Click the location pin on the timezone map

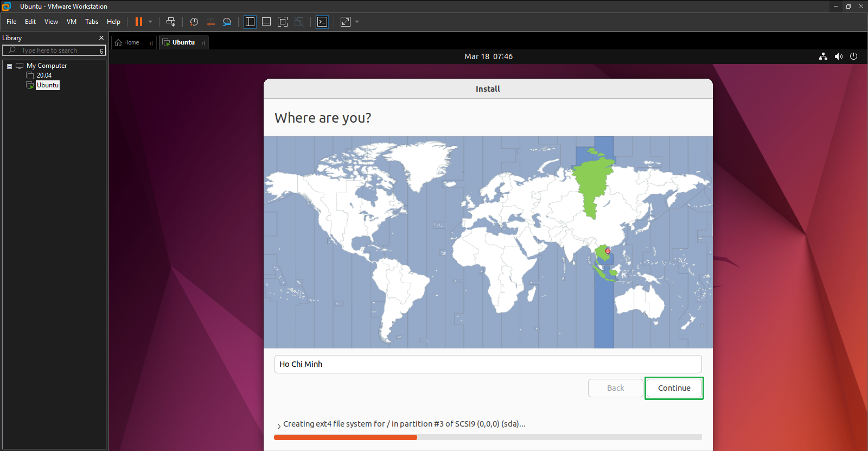click(608, 251)
